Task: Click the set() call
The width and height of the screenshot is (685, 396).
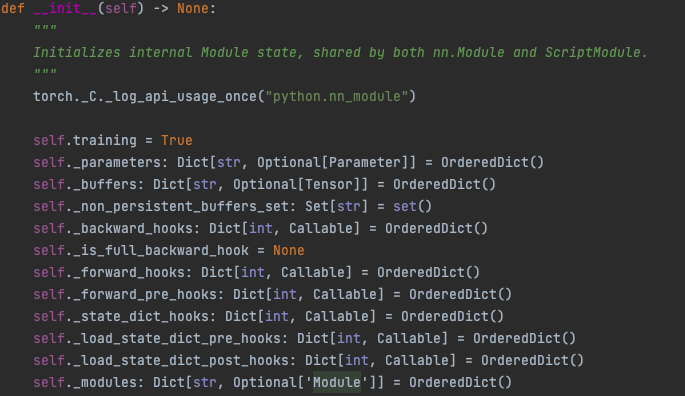Action: click(x=412, y=206)
